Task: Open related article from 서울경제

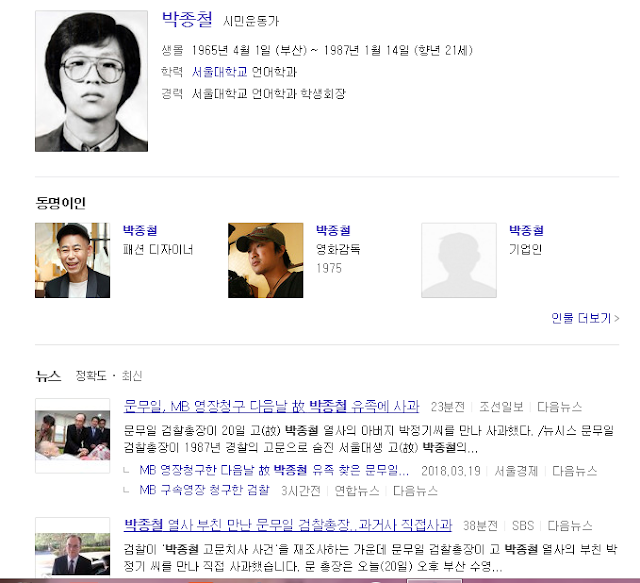Action: 274,470
